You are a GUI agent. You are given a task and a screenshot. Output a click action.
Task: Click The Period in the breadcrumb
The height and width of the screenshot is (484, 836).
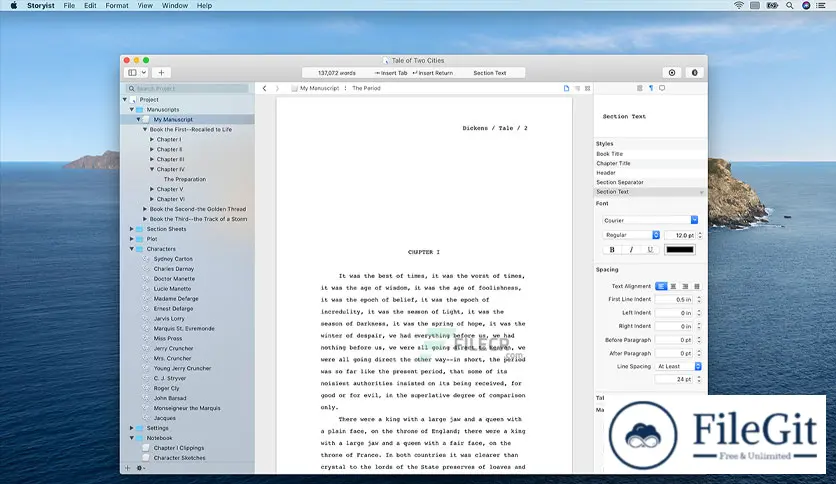coord(366,88)
